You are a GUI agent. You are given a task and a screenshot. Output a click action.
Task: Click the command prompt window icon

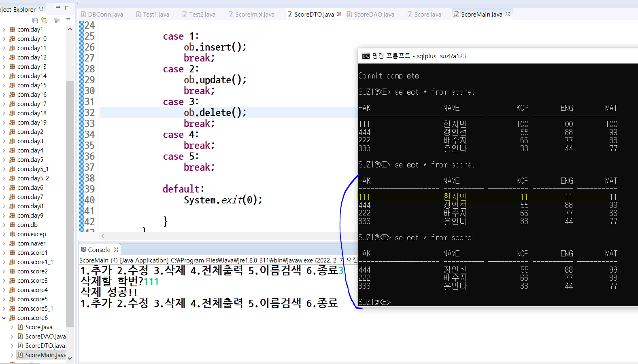pyautogui.click(x=366, y=56)
